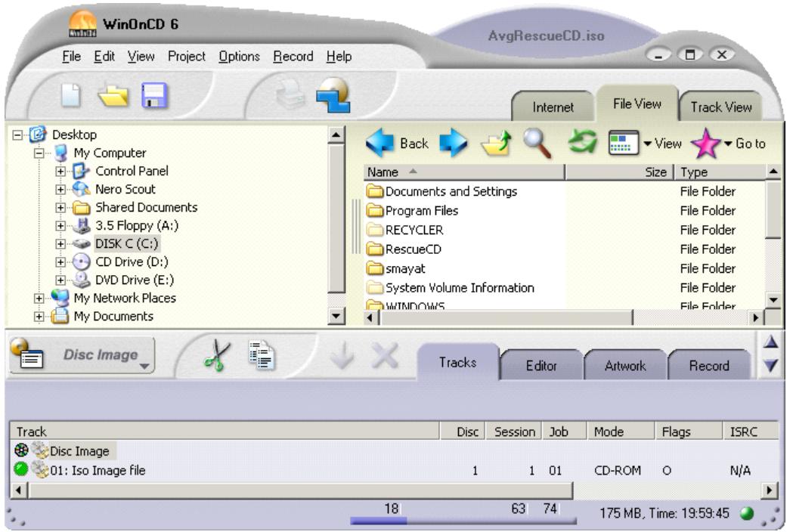The image size is (793, 532).
Task: Click the blue down triangle beside Record tab
Action: click(771, 365)
